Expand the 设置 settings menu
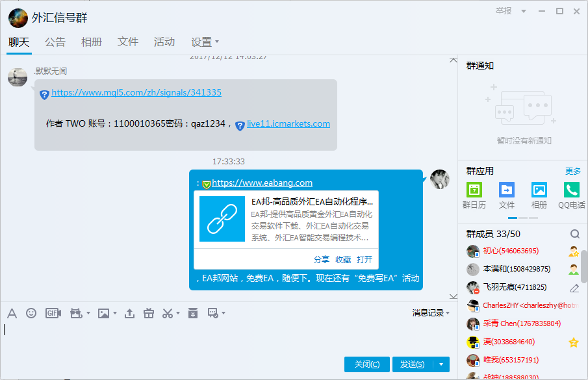 click(205, 42)
